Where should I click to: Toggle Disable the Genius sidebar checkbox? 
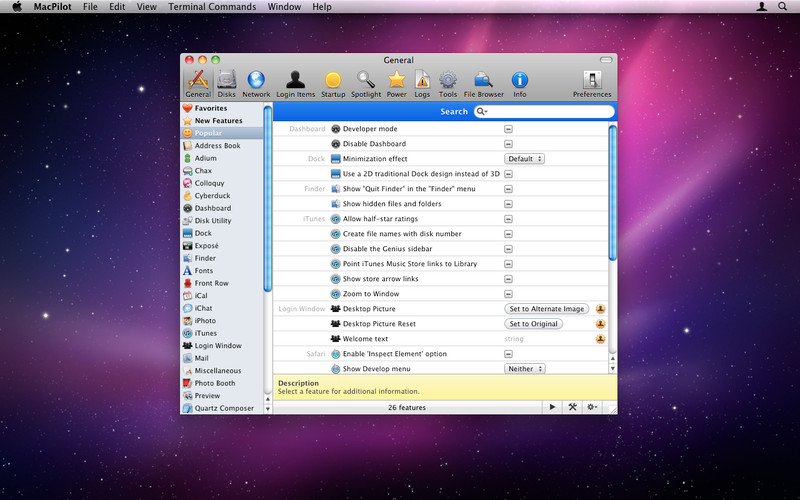point(508,249)
